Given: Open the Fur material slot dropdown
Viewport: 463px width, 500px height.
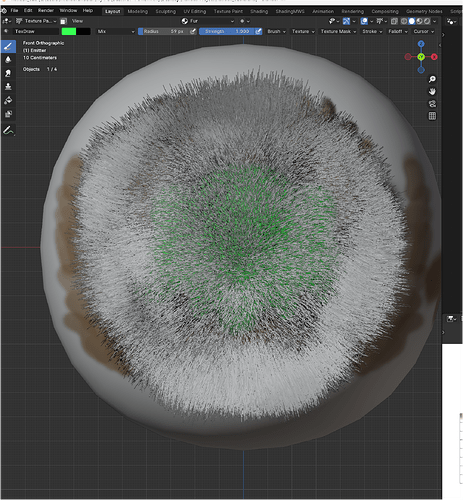Looking at the screenshot, I should point(208,21).
